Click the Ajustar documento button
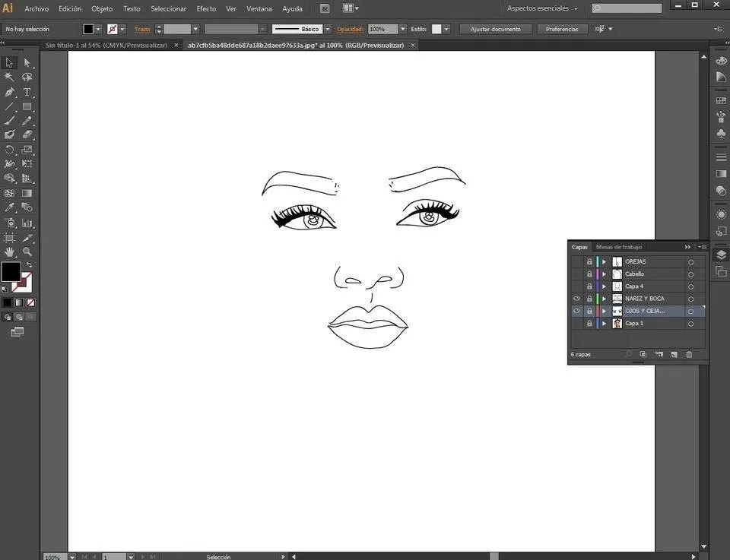 [x=495, y=29]
